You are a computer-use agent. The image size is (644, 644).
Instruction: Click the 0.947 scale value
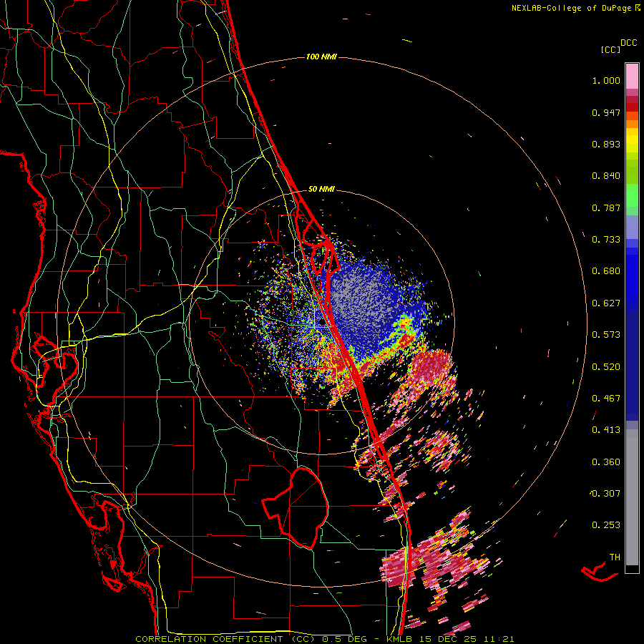coord(606,112)
